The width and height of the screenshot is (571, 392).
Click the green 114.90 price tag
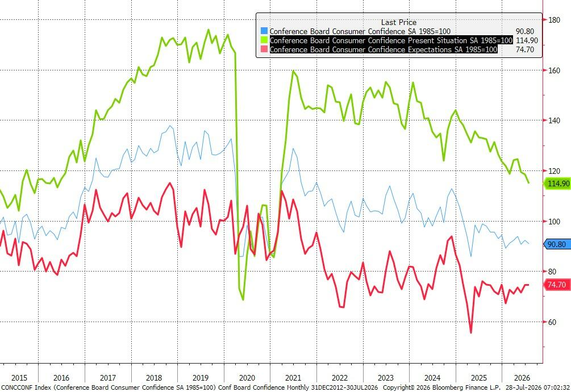pyautogui.click(x=557, y=184)
